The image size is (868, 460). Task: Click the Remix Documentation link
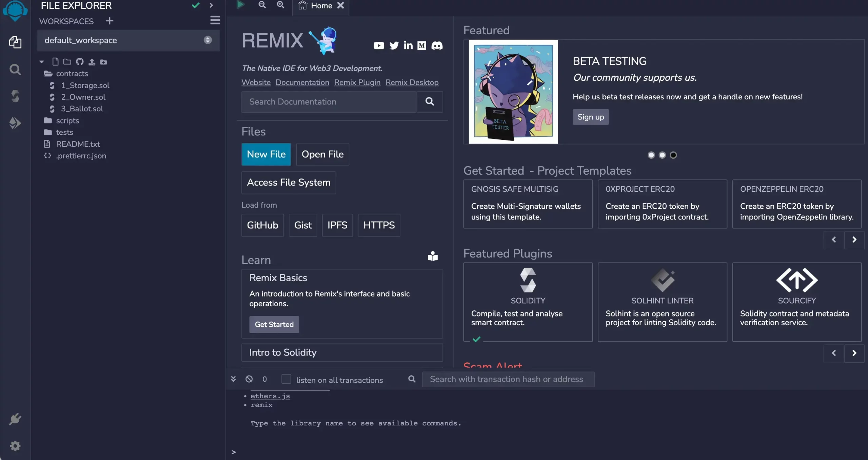pos(302,82)
